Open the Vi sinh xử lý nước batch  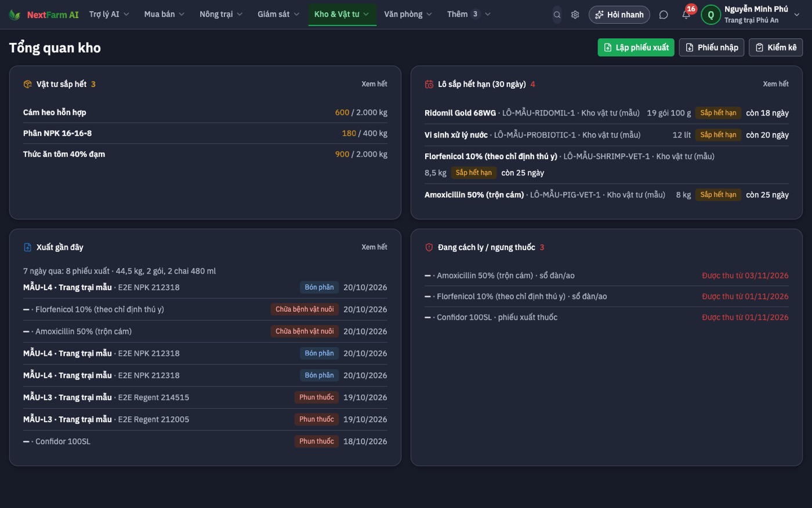pyautogui.click(x=607, y=135)
